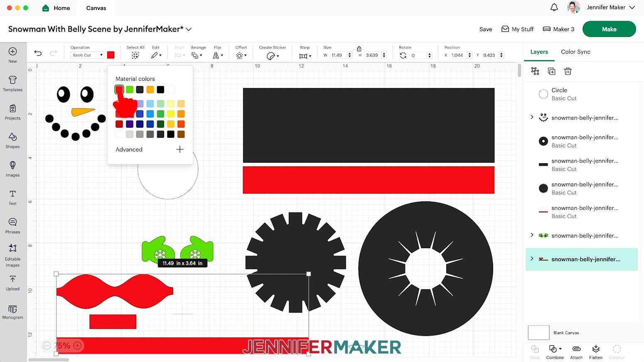Open the Create Sticker dropdown
The image size is (644, 362).
273,56
